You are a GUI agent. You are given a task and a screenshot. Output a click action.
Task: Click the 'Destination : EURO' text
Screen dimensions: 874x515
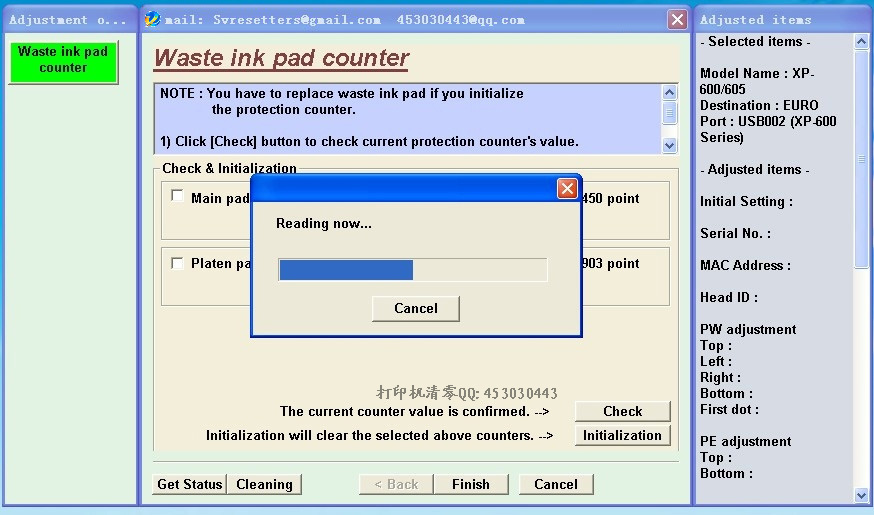point(759,105)
